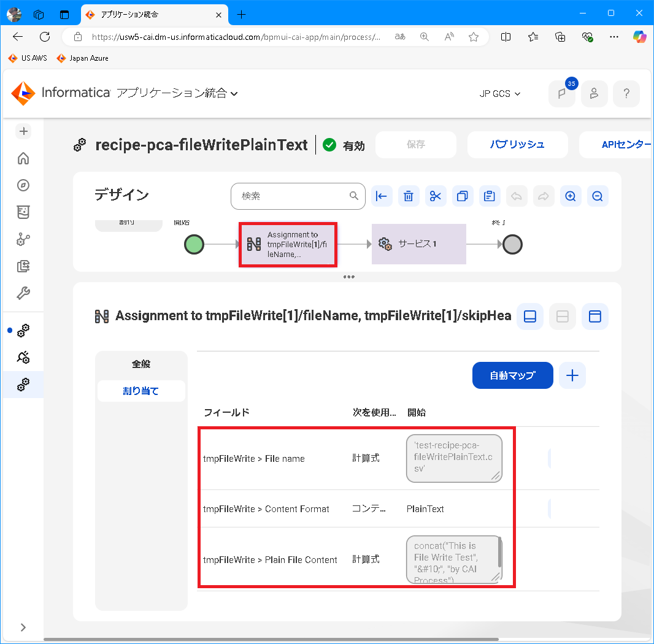Screen dimensions: 654x644
Task: Open the Japan Azure bookmark
Action: pyautogui.click(x=83, y=58)
